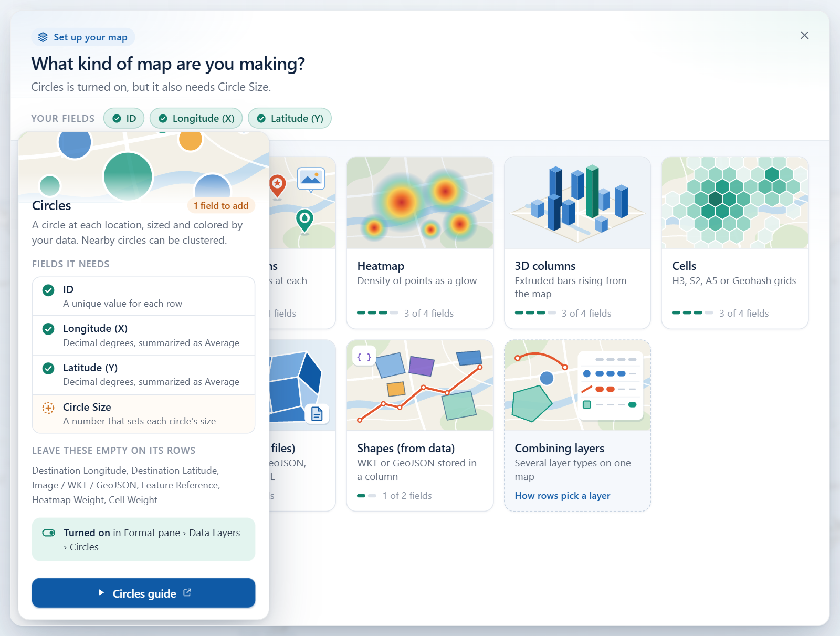The image size is (840, 636).
Task: Click the Destination Longitude, Destination Latitude text
Action: click(125, 471)
